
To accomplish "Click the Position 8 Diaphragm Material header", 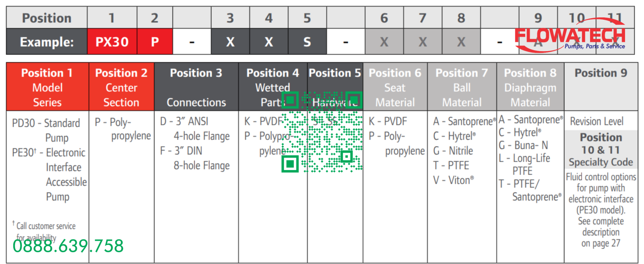I will click(x=530, y=87).
